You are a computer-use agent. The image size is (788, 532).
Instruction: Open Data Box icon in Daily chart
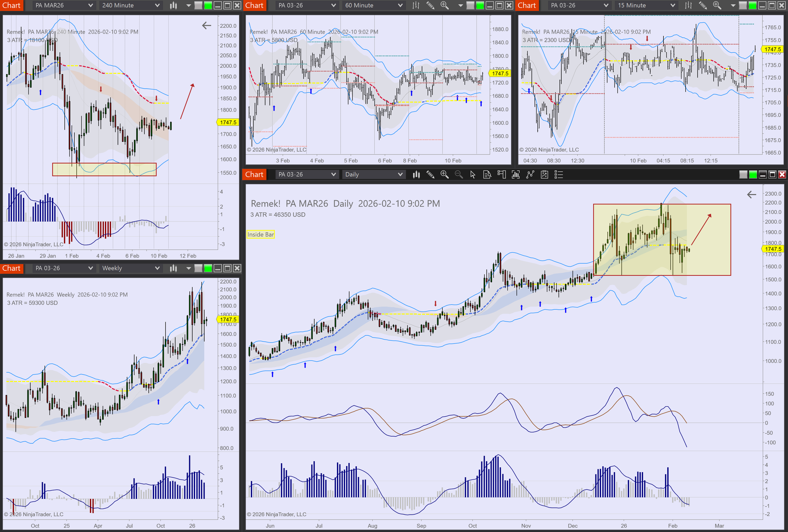point(487,175)
